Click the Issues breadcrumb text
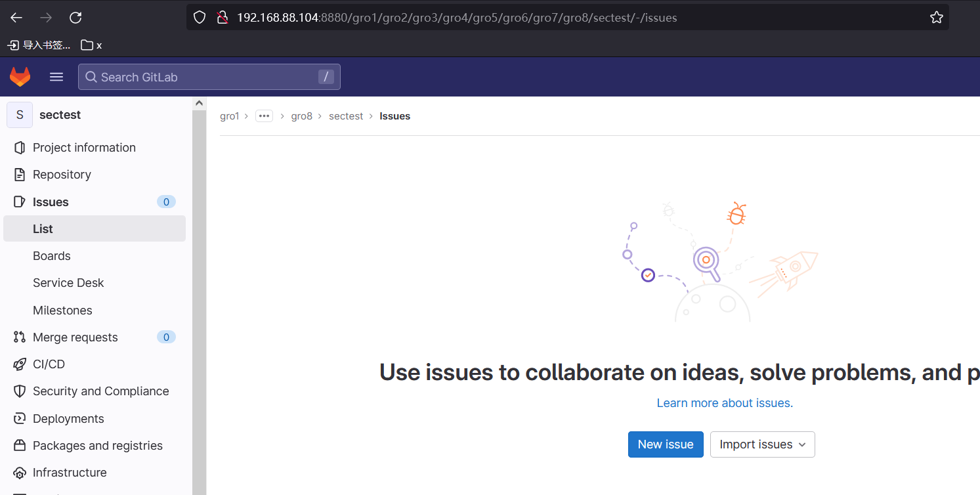 [x=395, y=116]
